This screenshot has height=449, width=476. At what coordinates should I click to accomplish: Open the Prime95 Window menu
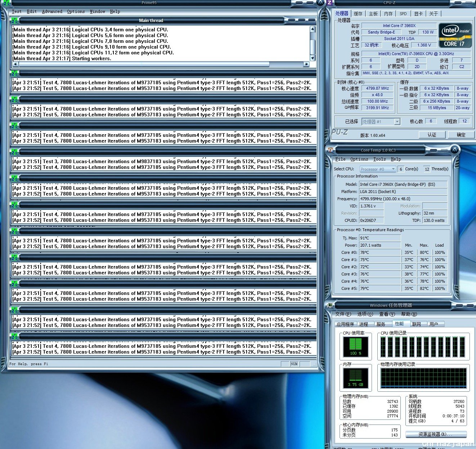98,12
